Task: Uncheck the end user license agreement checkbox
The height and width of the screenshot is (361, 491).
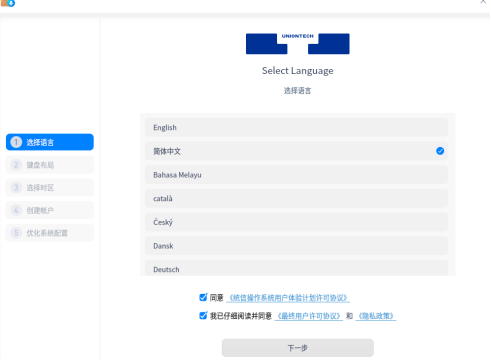Action: (x=203, y=315)
